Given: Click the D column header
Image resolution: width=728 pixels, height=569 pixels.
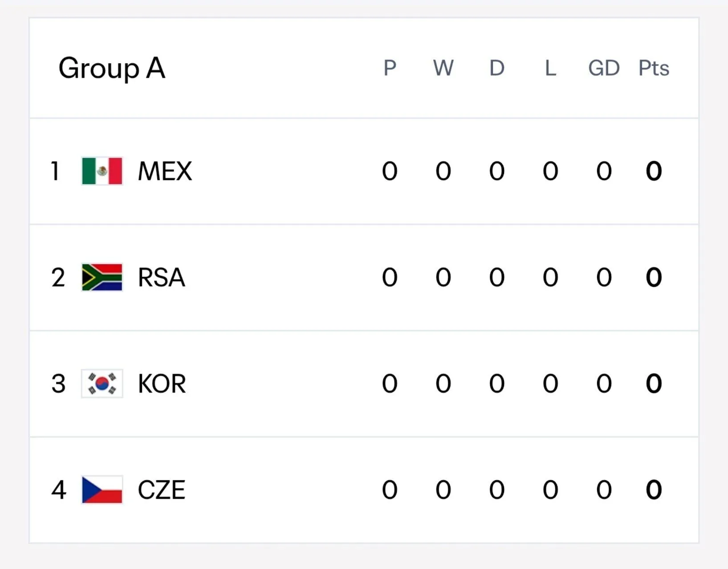Looking at the screenshot, I should (x=497, y=68).
